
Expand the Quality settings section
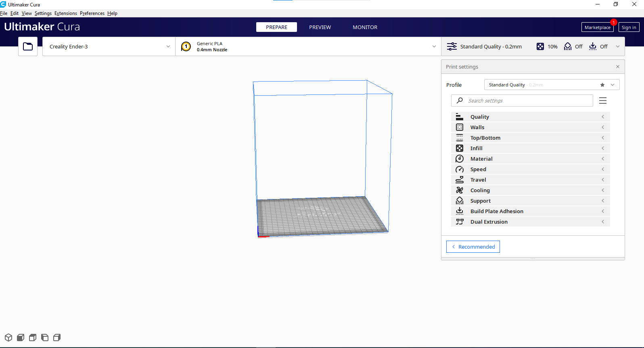(530, 117)
